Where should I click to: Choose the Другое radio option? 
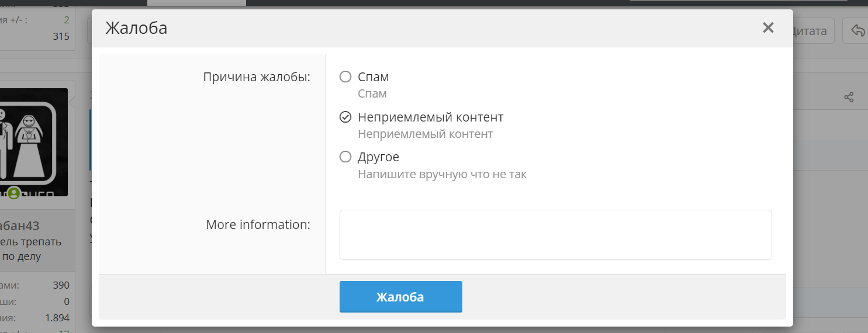(345, 157)
